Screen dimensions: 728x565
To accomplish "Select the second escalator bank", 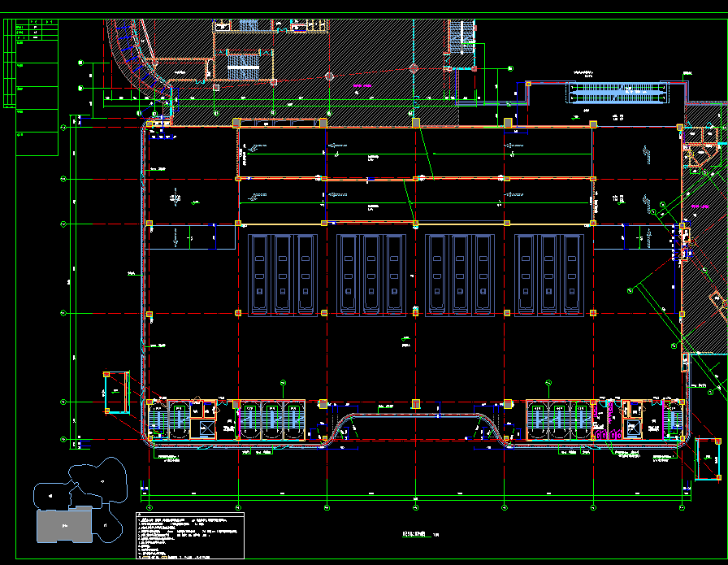I will (371, 274).
